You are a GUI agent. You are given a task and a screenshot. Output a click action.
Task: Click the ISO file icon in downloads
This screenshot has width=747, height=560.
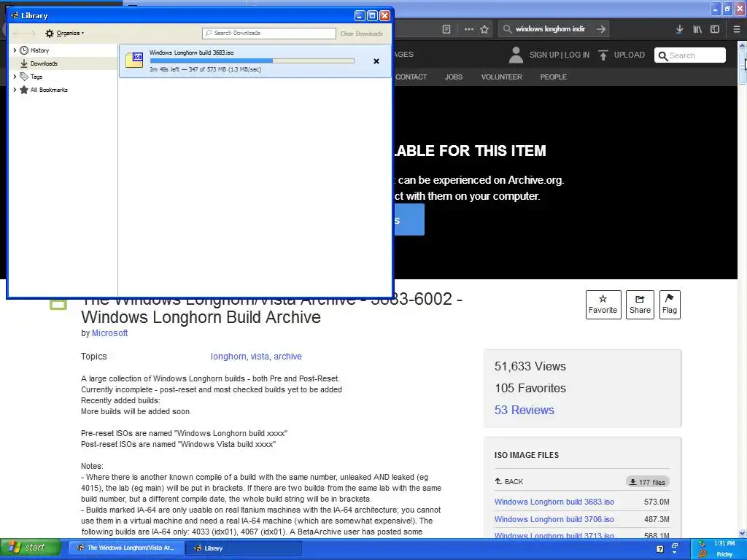pyautogui.click(x=134, y=60)
